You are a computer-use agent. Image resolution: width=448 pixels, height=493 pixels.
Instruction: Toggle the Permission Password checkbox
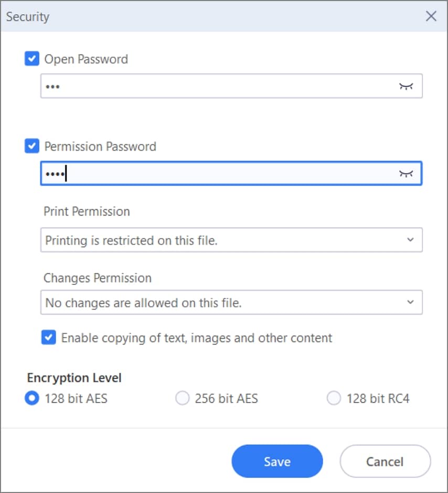pyautogui.click(x=32, y=146)
